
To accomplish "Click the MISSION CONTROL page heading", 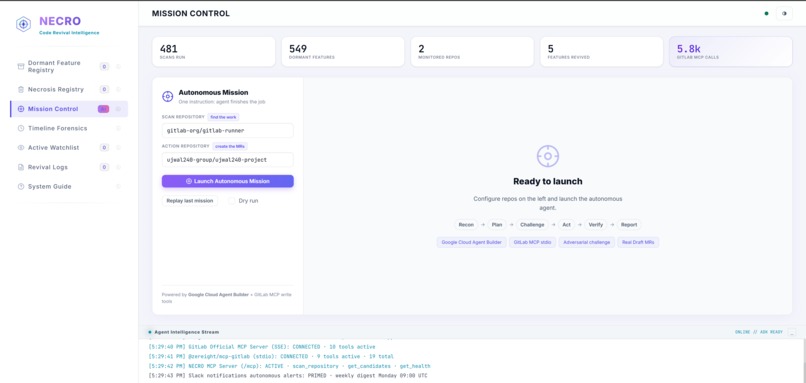I will pos(191,14).
